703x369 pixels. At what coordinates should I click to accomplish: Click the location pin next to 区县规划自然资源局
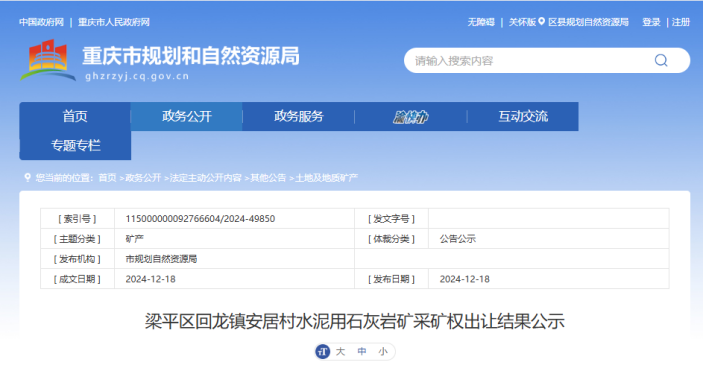542,22
